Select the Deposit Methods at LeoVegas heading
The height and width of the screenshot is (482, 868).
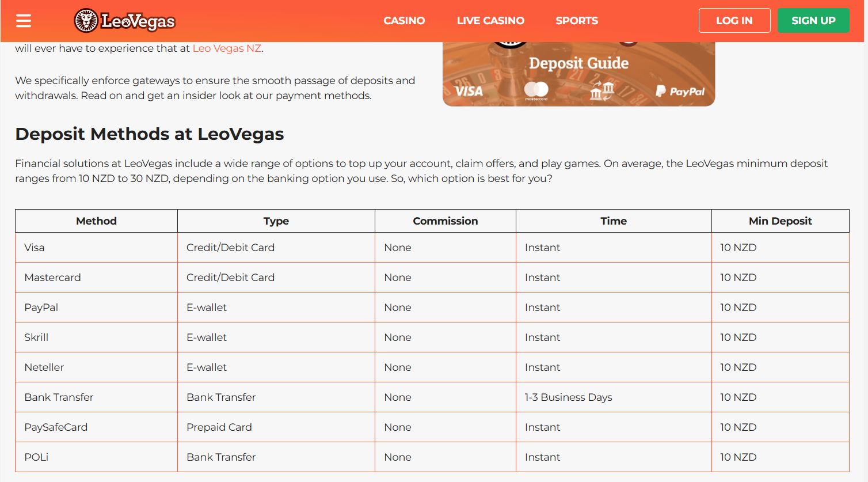click(150, 134)
